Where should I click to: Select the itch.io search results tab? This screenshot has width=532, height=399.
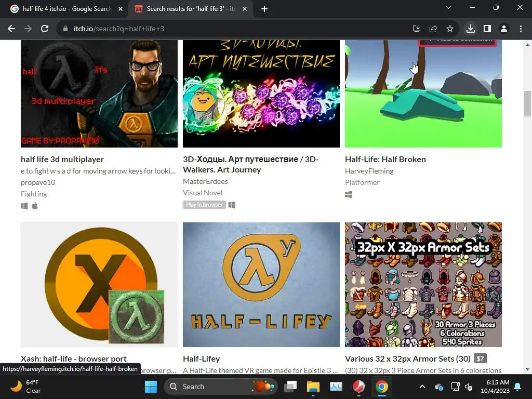(190, 9)
